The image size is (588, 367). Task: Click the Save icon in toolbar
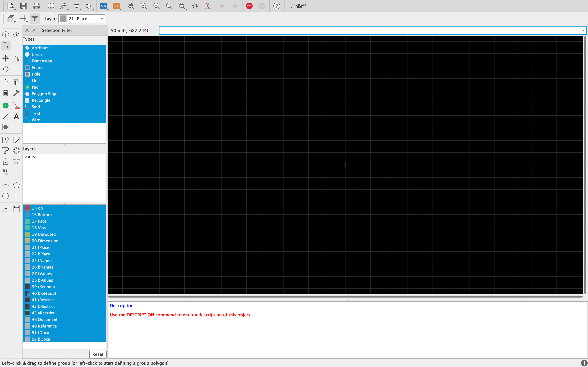coord(23,6)
